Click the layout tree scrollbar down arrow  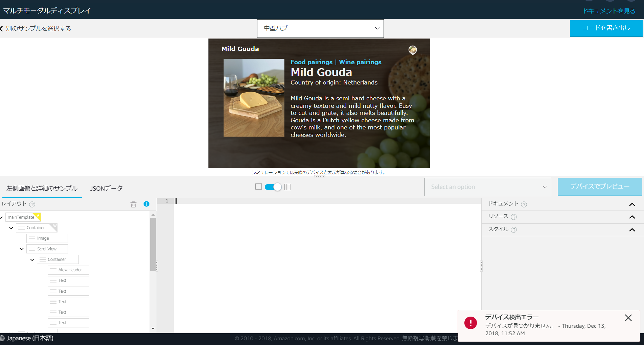click(x=153, y=328)
